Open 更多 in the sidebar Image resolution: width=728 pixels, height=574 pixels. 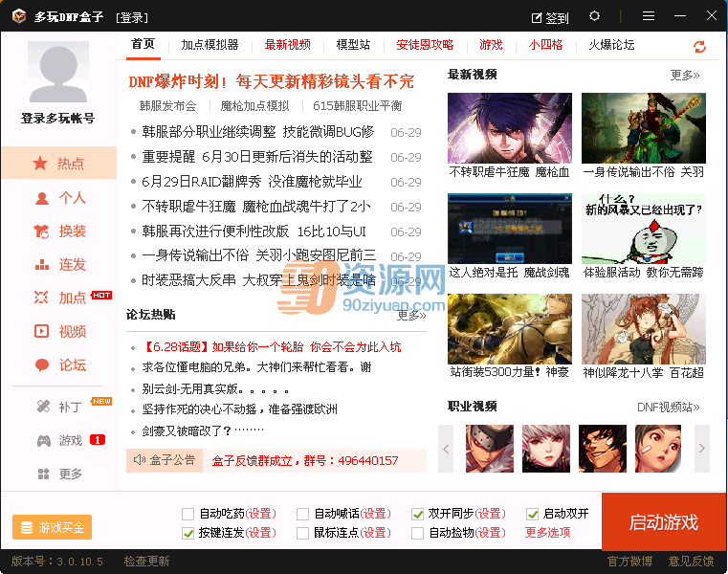[x=58, y=474]
